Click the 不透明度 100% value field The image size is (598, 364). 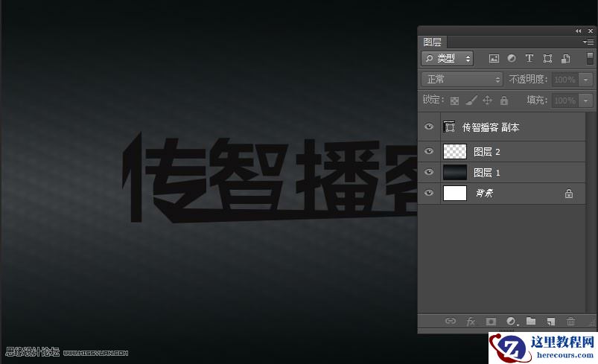[565, 80]
